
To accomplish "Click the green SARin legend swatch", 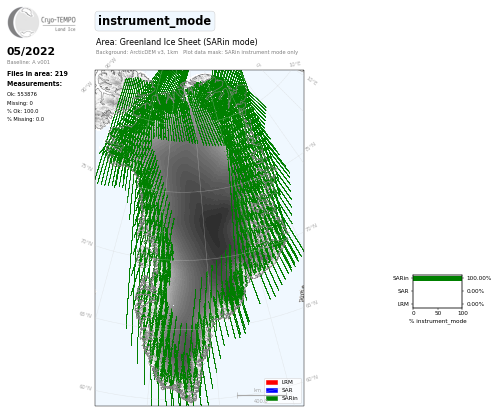I will [x=272, y=398].
